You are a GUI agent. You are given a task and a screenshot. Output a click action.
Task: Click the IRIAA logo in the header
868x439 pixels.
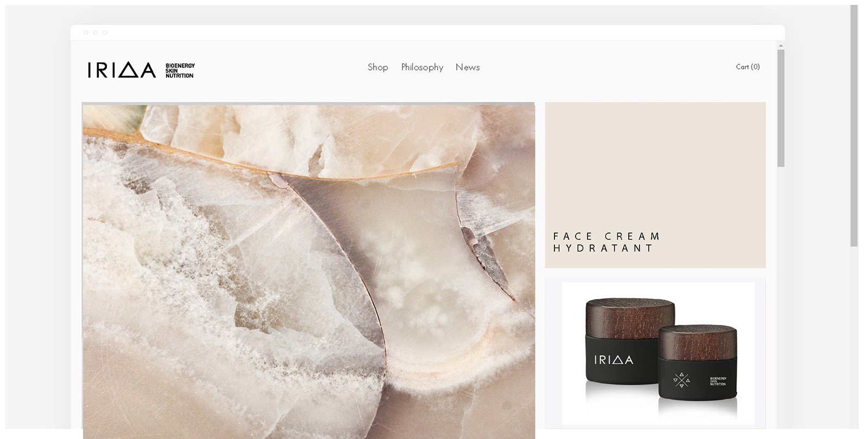122,70
